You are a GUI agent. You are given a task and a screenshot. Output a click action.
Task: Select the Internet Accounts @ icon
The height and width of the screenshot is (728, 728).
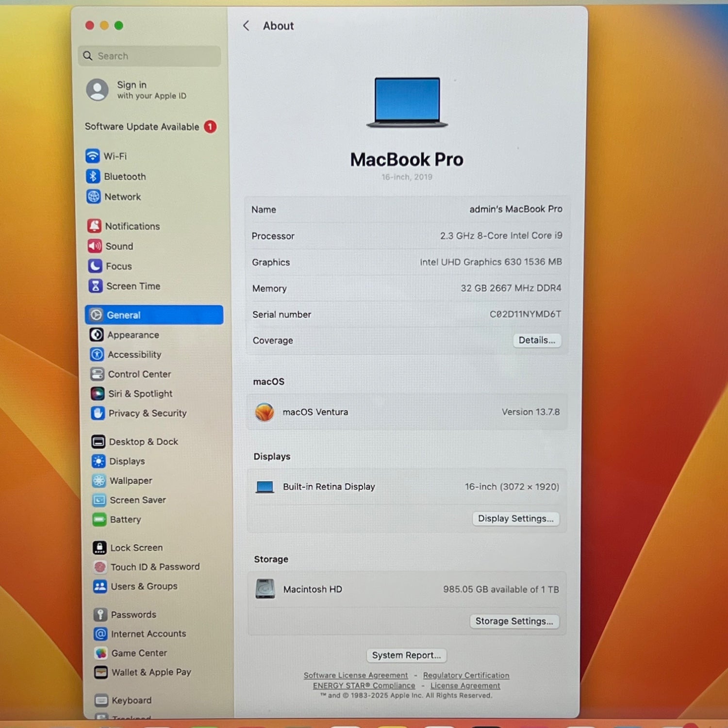pos(100,634)
